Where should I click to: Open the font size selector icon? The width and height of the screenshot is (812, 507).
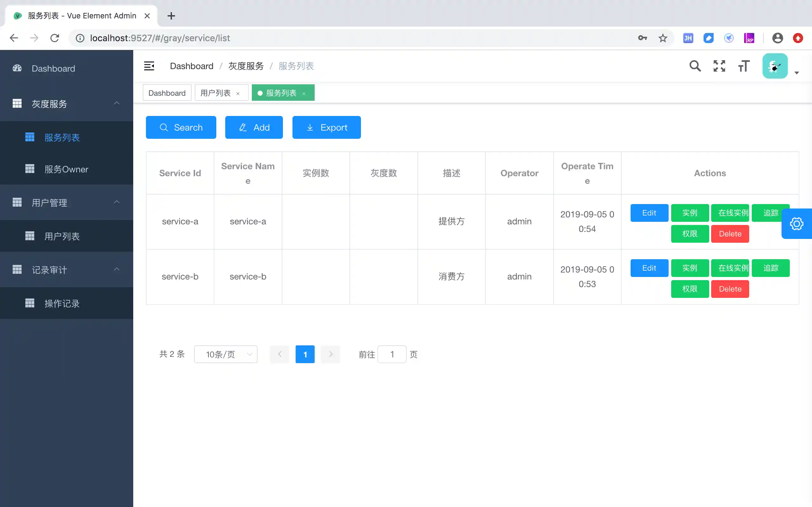[x=743, y=66]
